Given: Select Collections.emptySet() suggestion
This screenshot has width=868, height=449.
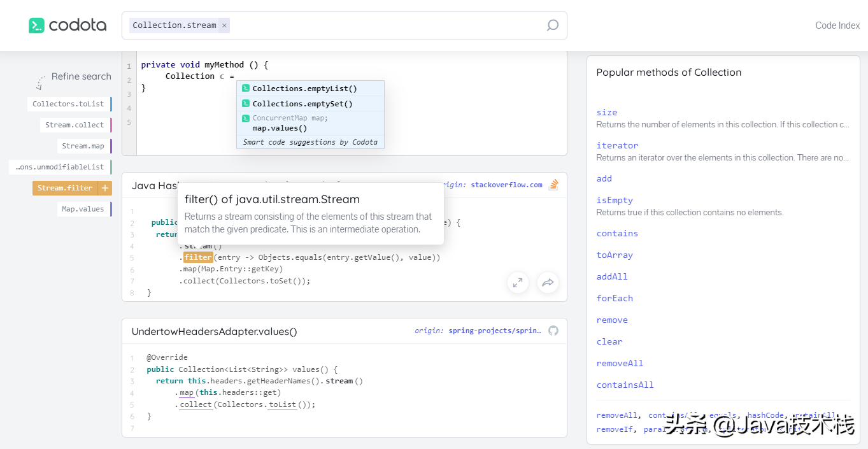Looking at the screenshot, I should pyautogui.click(x=302, y=104).
